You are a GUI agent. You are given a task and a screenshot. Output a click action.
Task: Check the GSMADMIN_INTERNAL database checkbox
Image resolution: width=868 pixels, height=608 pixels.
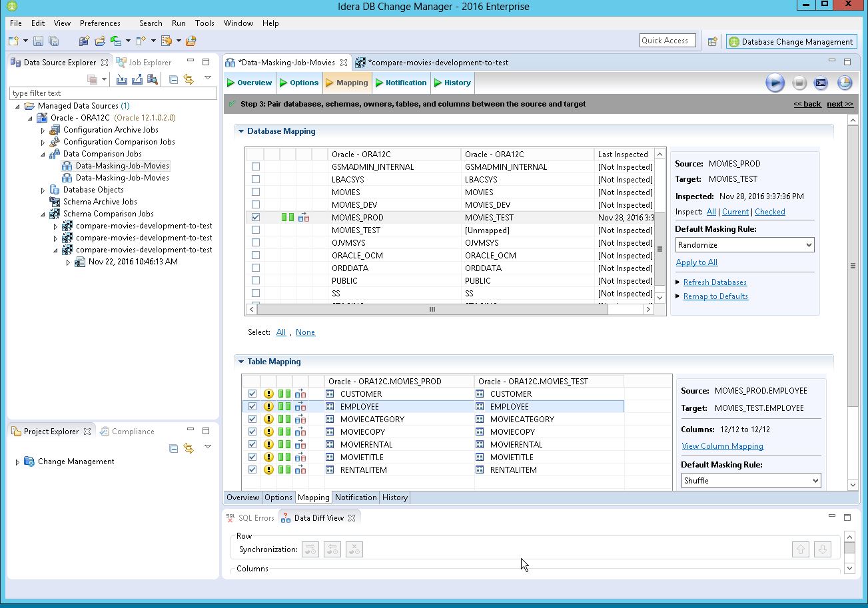[x=256, y=166]
